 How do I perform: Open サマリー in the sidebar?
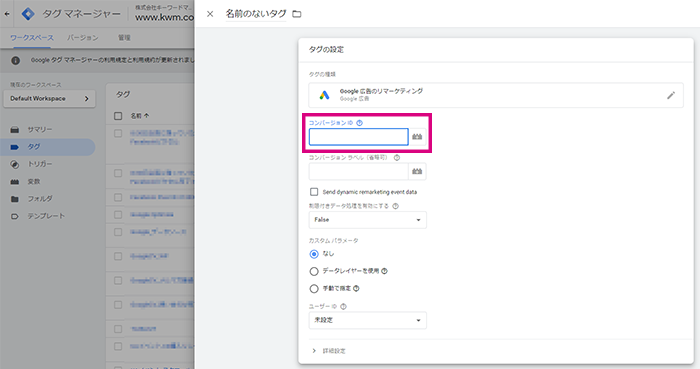pyautogui.click(x=40, y=129)
